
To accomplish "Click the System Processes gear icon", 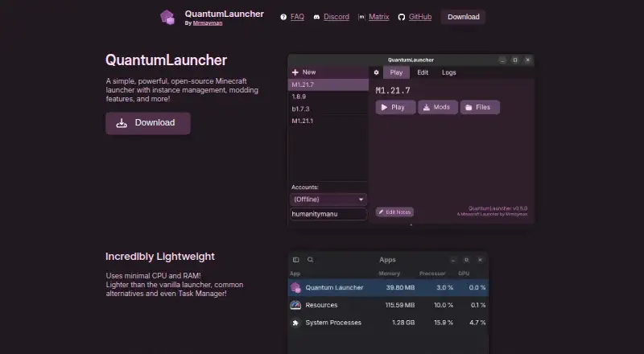I will [295, 323].
